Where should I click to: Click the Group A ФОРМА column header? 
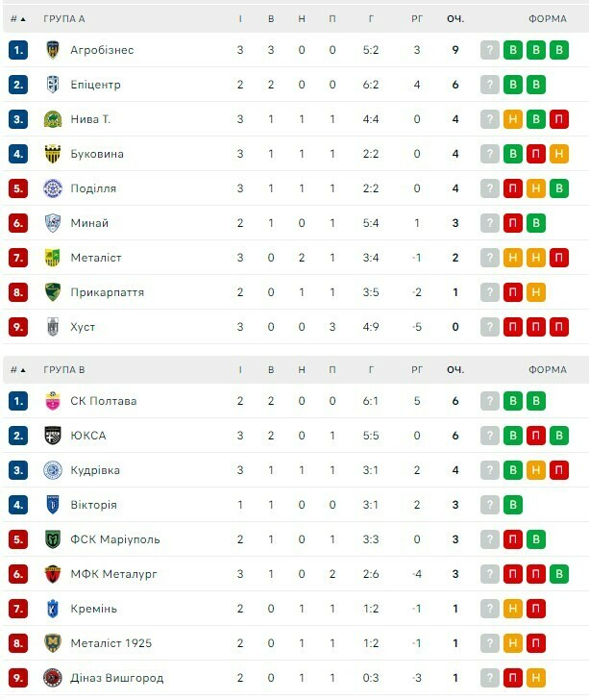click(x=548, y=18)
